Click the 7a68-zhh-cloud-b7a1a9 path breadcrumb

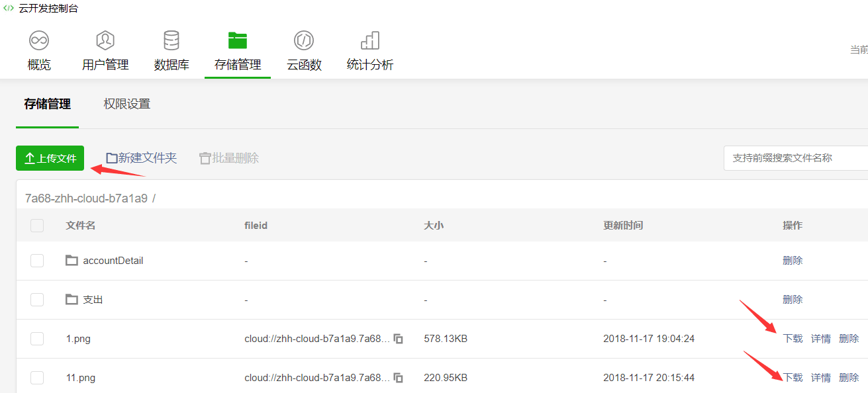86,198
